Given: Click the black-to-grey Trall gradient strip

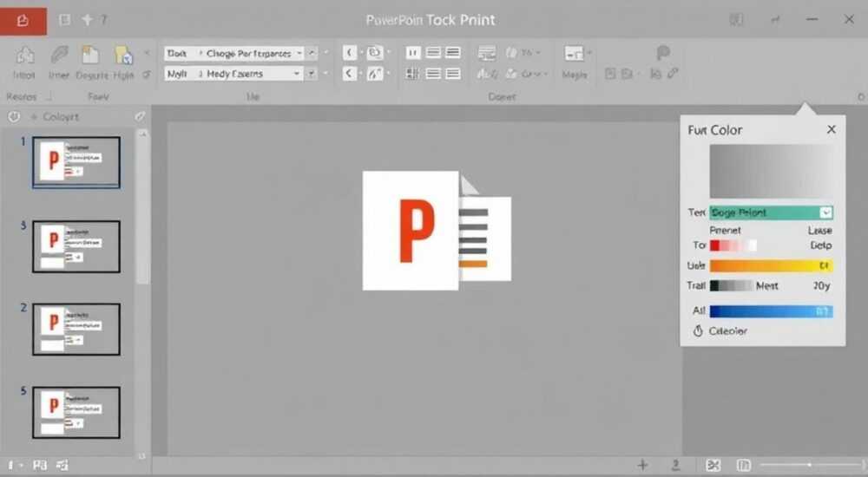Looking at the screenshot, I should tap(731, 285).
